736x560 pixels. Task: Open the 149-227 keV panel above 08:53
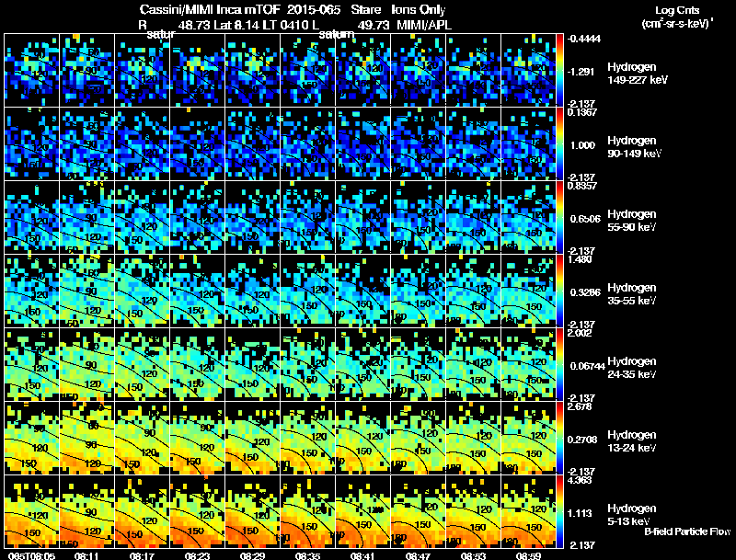(x=473, y=70)
